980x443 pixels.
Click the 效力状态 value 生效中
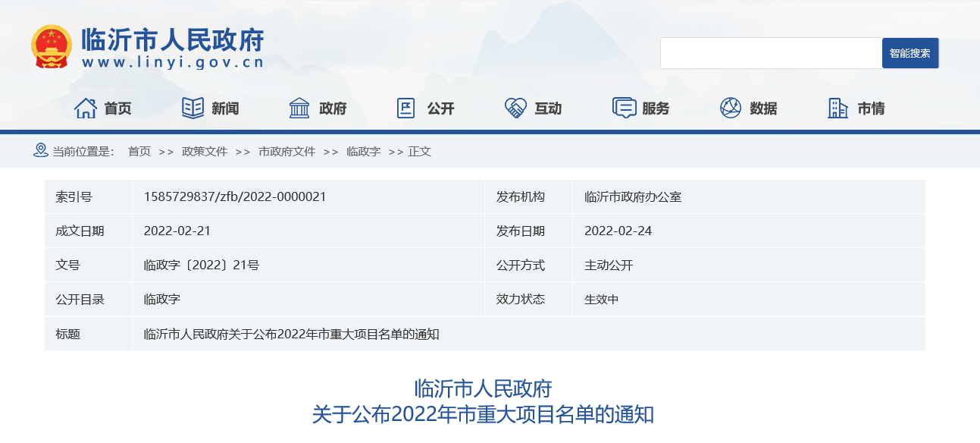point(602,299)
